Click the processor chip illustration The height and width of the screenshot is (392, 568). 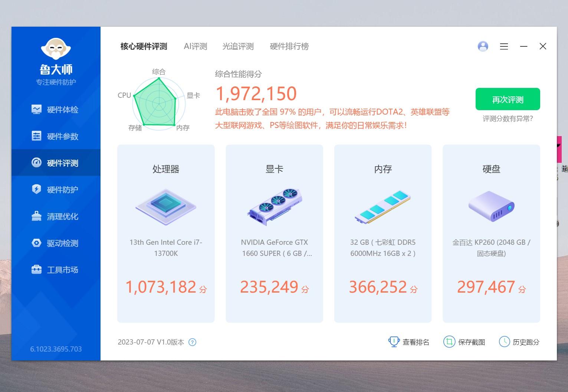(166, 207)
